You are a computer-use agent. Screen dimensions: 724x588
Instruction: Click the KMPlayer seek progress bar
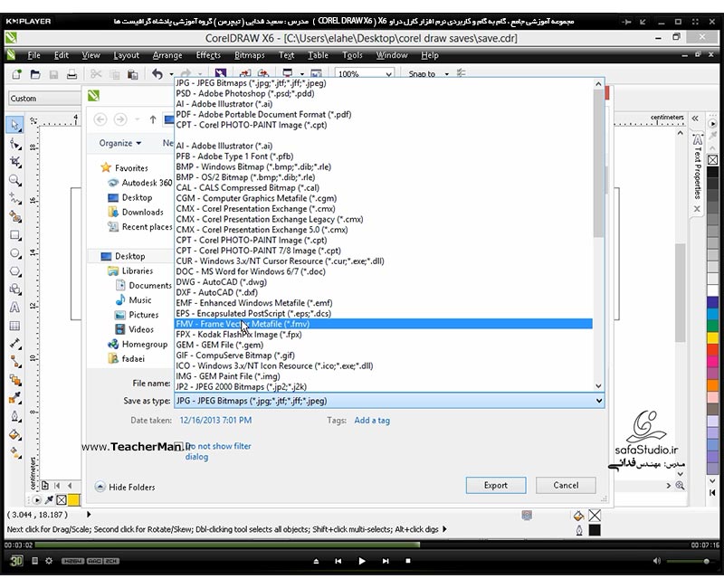pos(360,545)
